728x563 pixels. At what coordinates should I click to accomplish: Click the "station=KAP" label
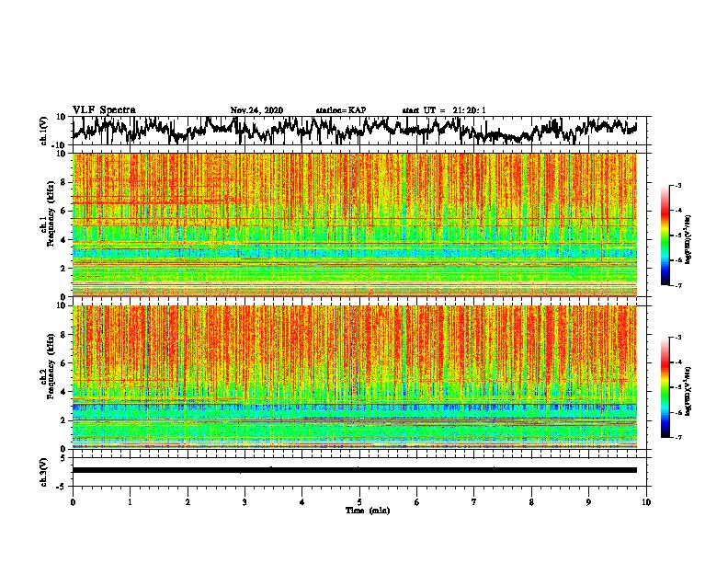click(341, 110)
